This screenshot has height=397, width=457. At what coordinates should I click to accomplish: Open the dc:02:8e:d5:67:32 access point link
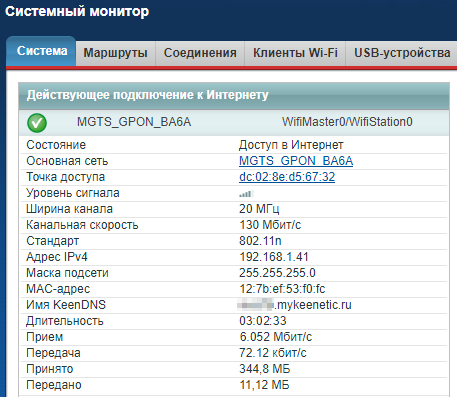point(287,177)
